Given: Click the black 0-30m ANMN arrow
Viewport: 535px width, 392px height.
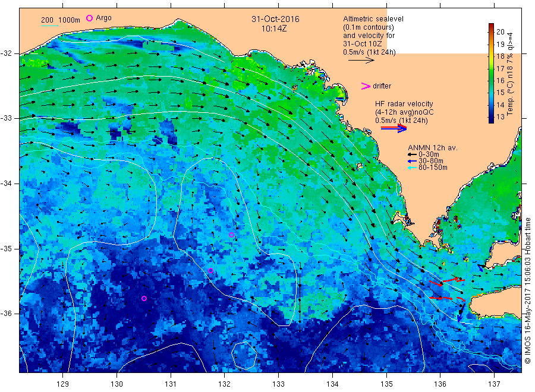Looking at the screenshot, I should click(x=412, y=154).
